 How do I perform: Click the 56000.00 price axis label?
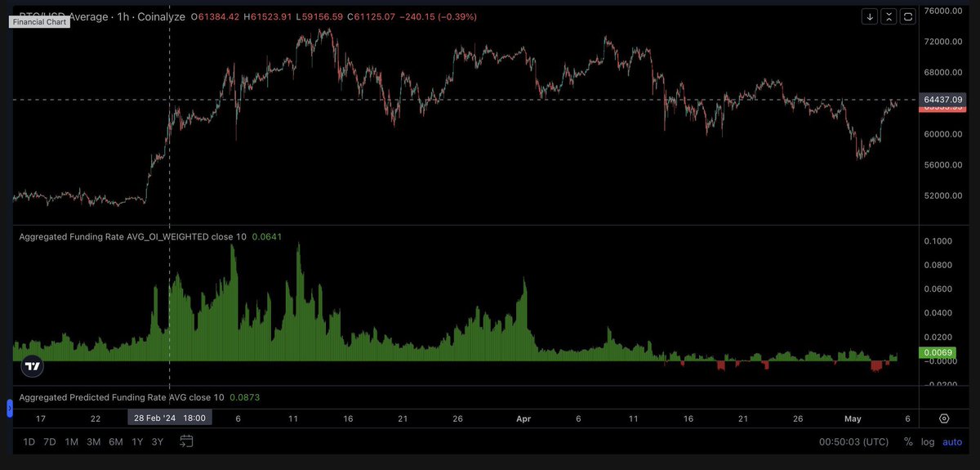point(943,165)
